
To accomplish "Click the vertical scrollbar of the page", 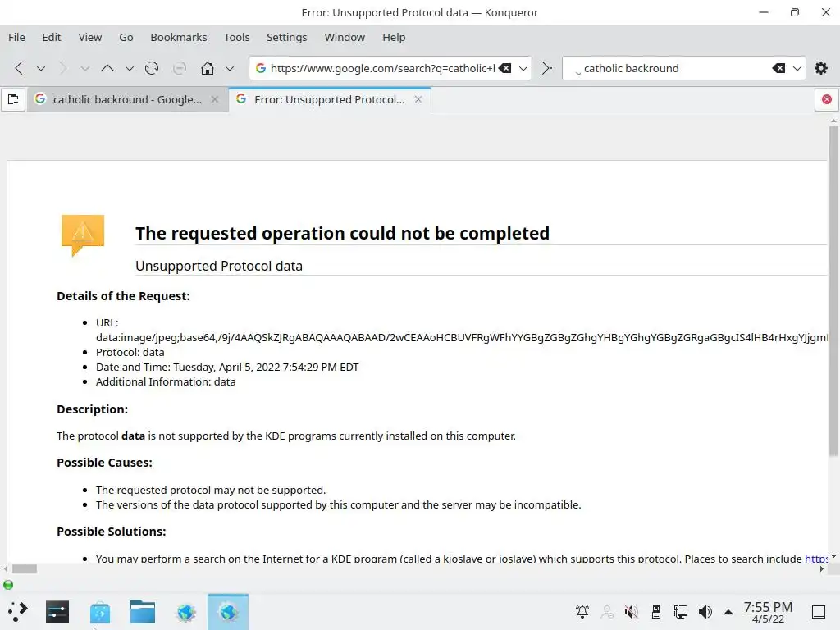I will coord(833,292).
